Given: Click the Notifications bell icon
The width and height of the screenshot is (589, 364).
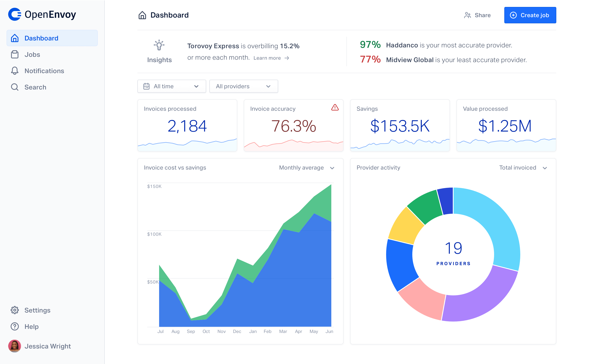Looking at the screenshot, I should (15, 70).
